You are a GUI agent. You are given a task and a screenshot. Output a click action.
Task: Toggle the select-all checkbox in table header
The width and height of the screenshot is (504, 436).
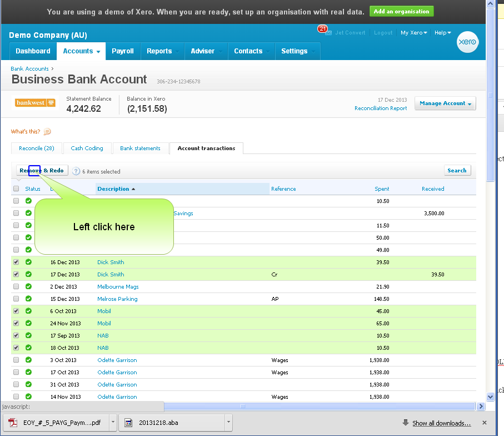16,189
